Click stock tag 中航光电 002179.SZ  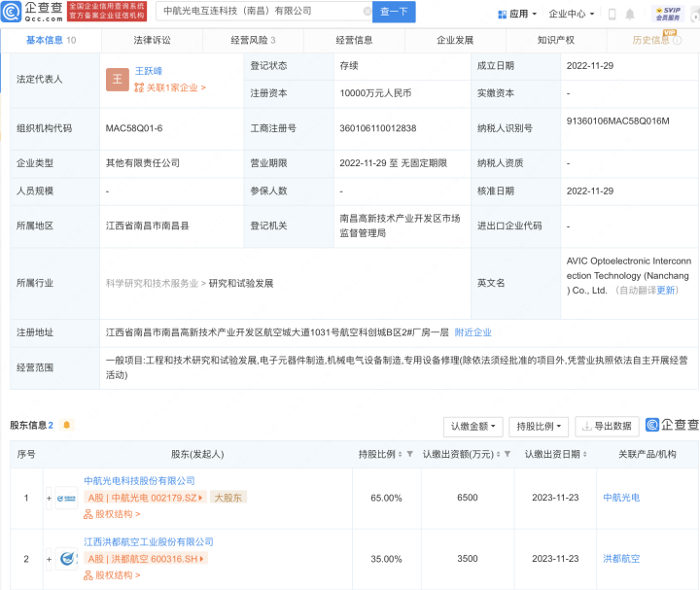(x=145, y=498)
